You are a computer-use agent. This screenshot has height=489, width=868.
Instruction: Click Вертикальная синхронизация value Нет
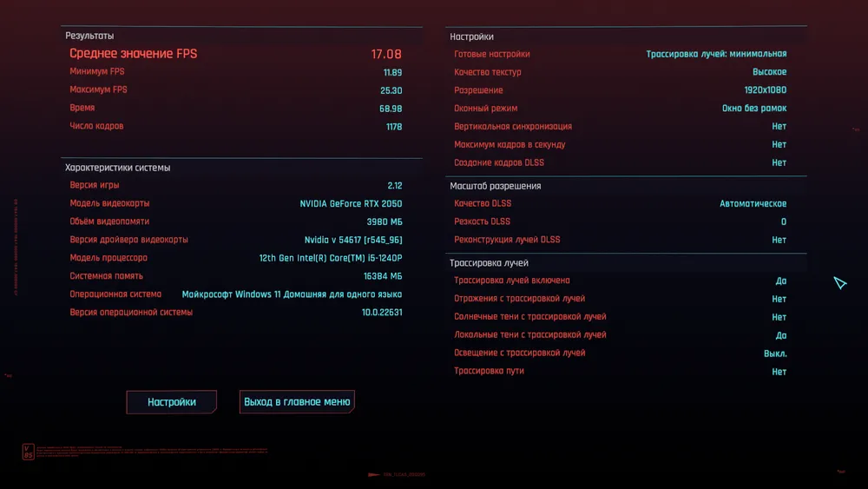tap(779, 127)
